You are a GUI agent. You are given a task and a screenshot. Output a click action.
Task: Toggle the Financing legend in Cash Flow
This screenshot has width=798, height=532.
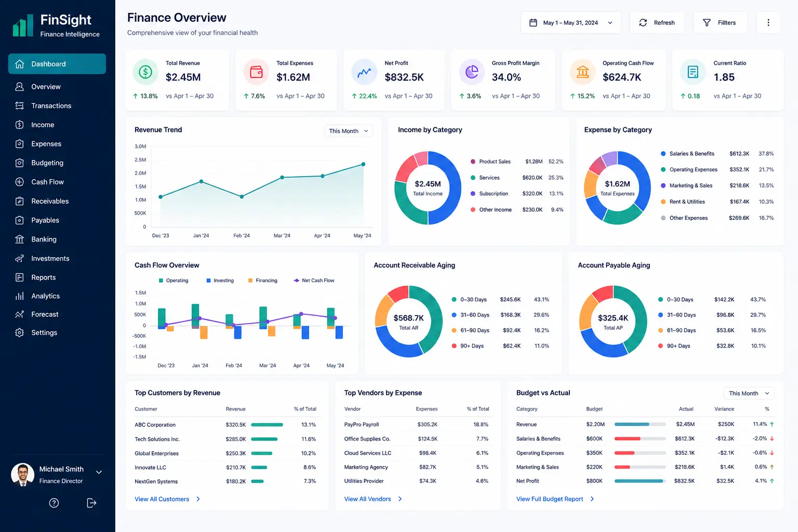click(x=263, y=281)
